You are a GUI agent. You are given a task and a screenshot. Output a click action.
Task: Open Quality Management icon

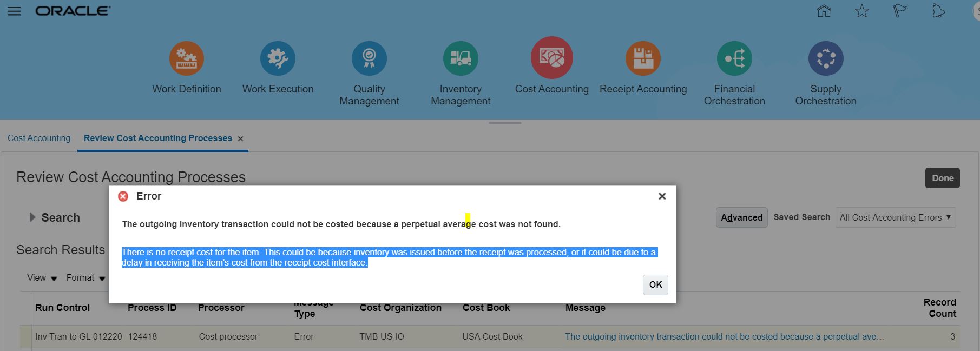pos(369,58)
